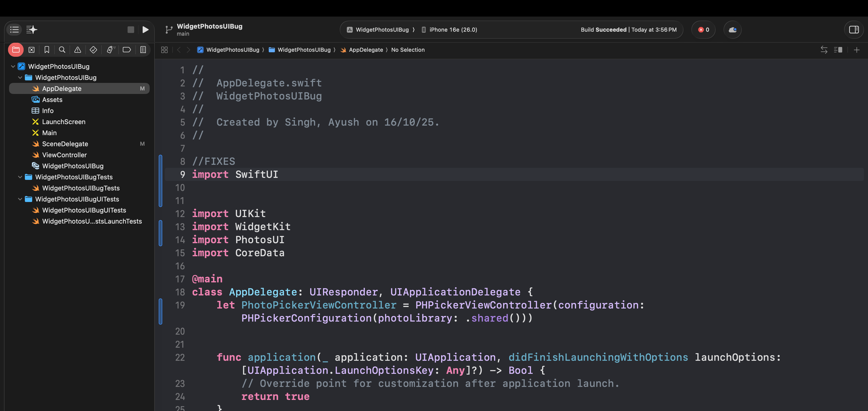Click the Stop build button
The width and height of the screenshot is (868, 411).
pos(131,30)
